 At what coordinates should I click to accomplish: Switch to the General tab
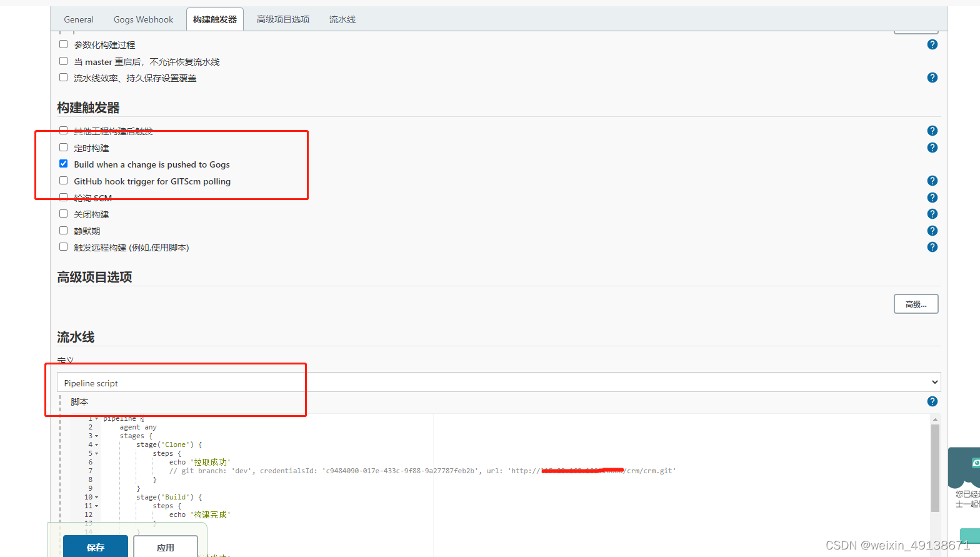[x=79, y=19]
